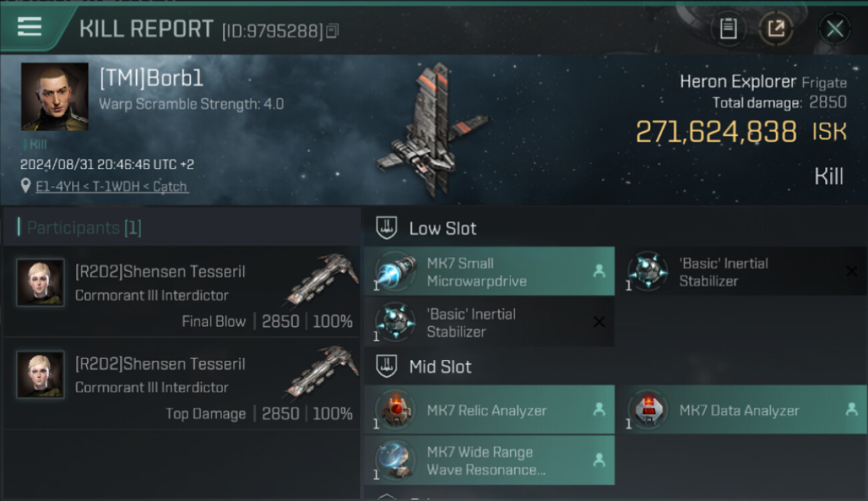This screenshot has height=501, width=868.
Task: Select the MK7 Relic Analyzer module
Action: click(489, 409)
